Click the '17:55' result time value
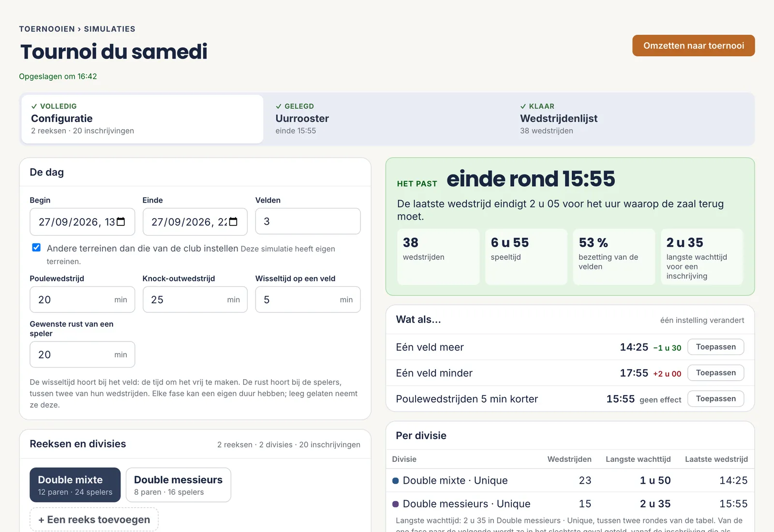This screenshot has height=532, width=774. pos(634,373)
